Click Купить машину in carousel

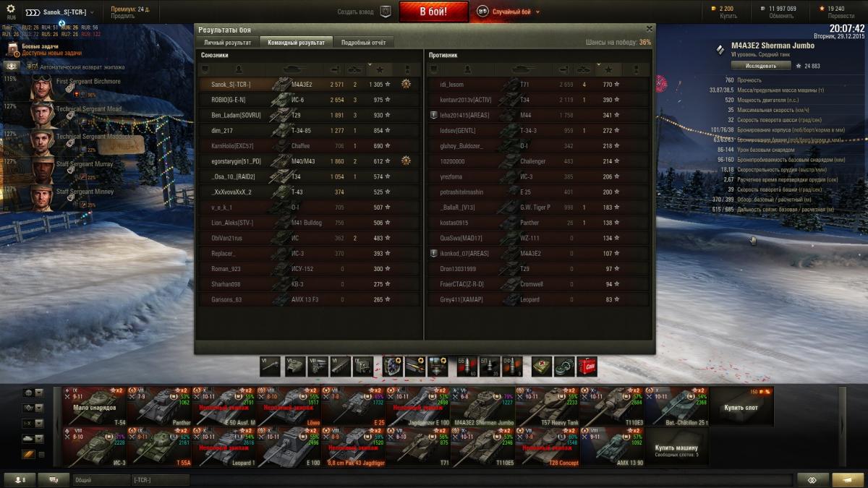(676, 448)
